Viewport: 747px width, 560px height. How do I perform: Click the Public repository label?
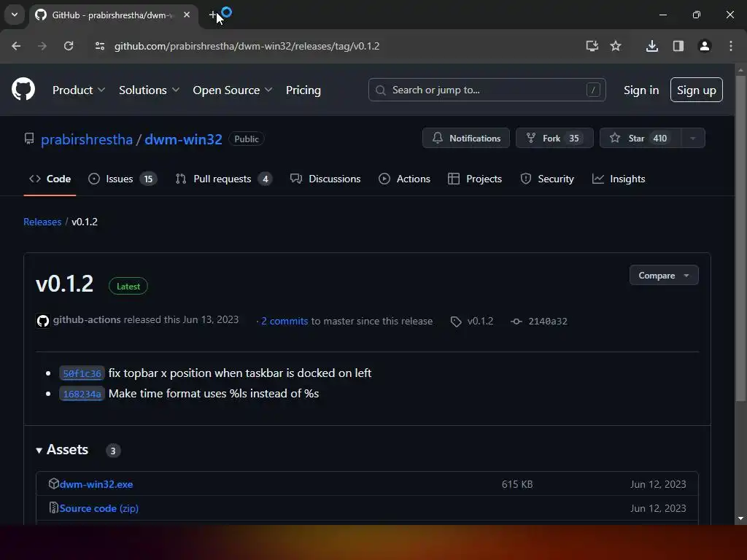click(247, 139)
